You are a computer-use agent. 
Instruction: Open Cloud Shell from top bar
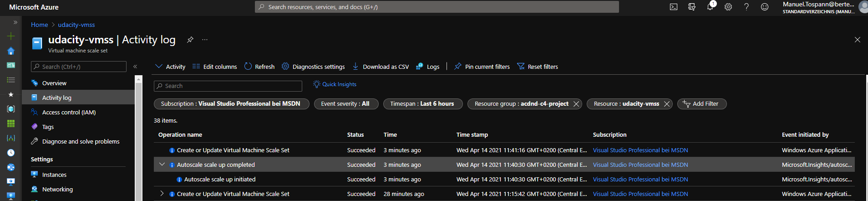click(x=674, y=7)
